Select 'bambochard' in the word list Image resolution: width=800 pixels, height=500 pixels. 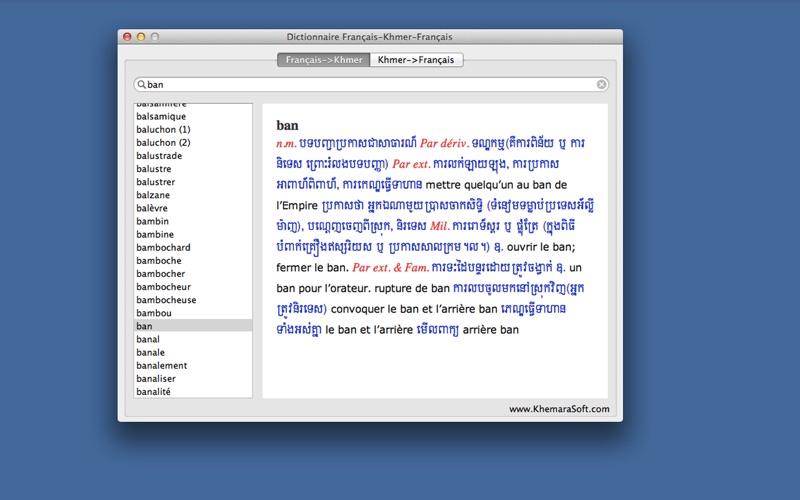[x=193, y=247]
